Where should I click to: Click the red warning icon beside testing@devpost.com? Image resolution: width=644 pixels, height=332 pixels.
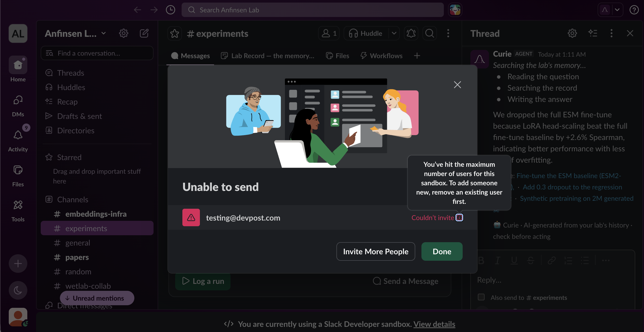191,217
